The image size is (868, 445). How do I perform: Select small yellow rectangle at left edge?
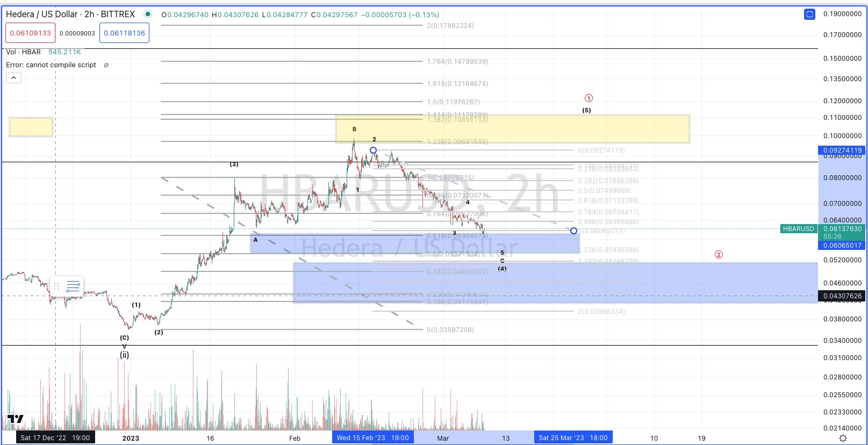coord(31,127)
